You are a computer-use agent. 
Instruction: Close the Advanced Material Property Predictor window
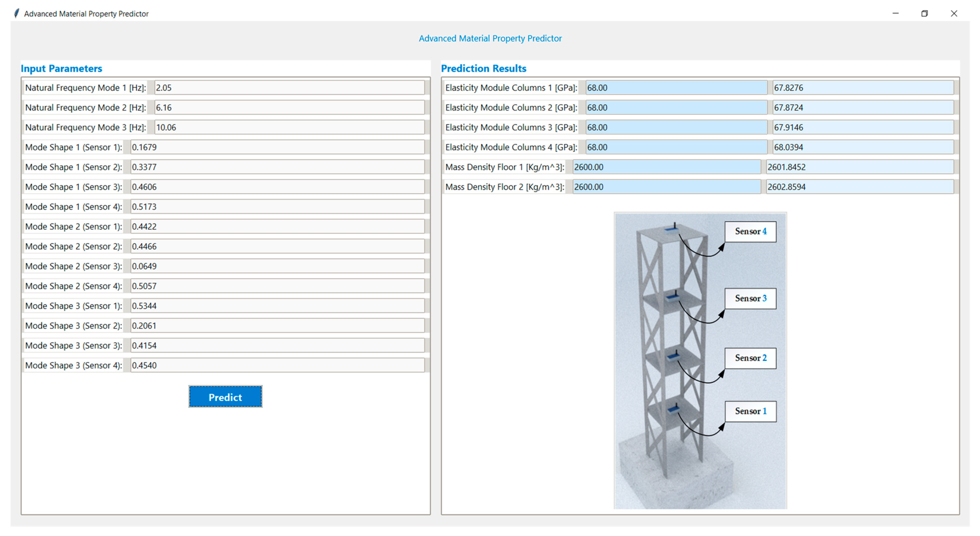pos(953,14)
